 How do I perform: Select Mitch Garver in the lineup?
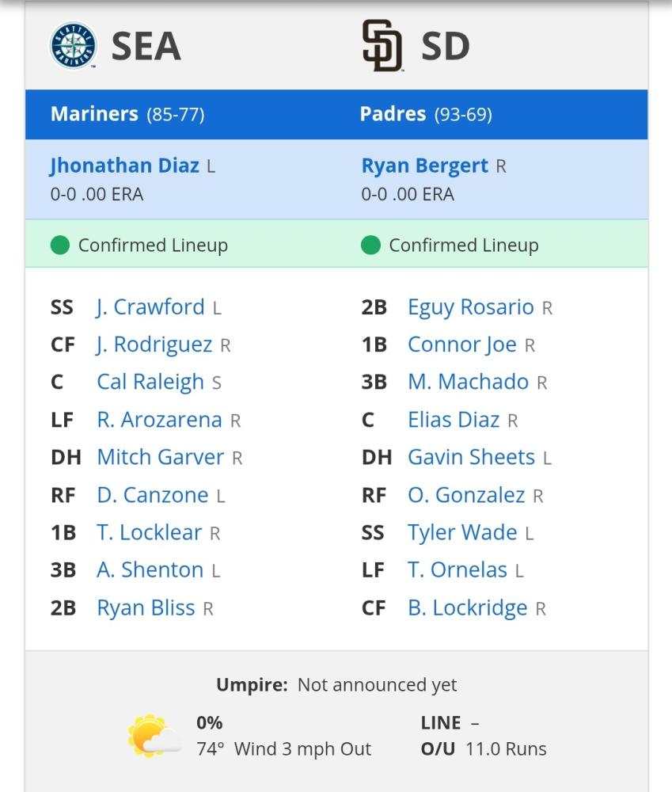point(160,457)
